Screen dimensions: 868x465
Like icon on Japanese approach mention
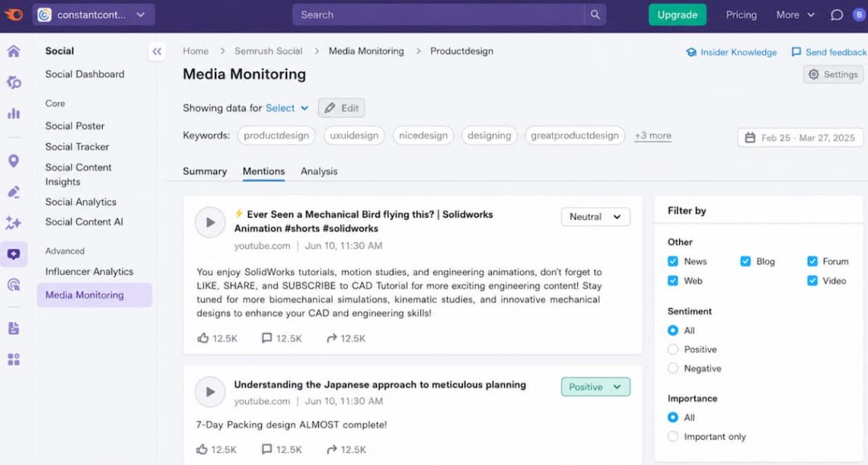(203, 450)
